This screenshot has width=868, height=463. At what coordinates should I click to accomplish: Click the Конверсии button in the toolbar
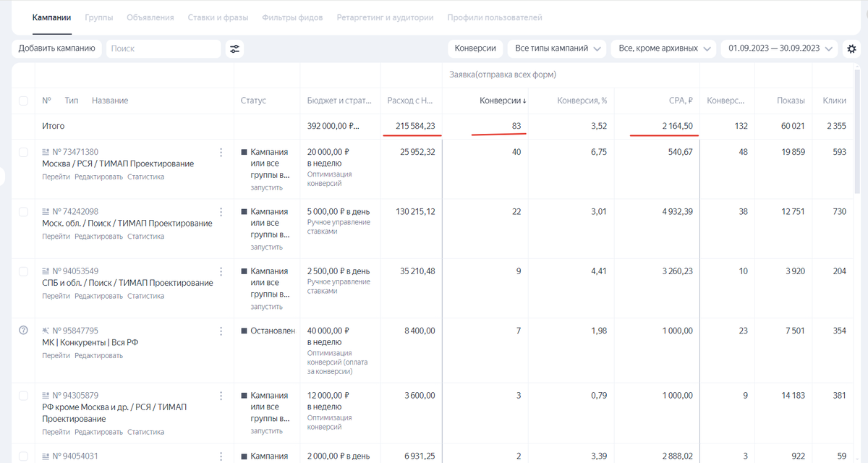click(475, 48)
